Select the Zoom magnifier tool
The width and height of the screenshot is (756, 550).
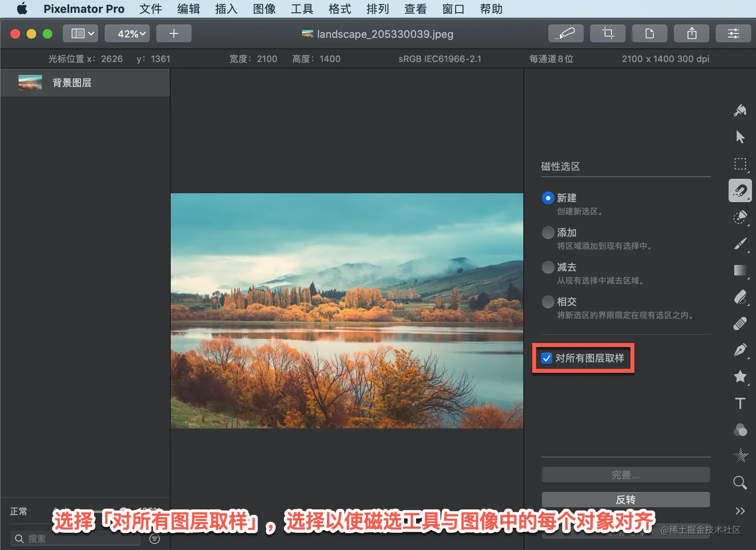point(740,482)
